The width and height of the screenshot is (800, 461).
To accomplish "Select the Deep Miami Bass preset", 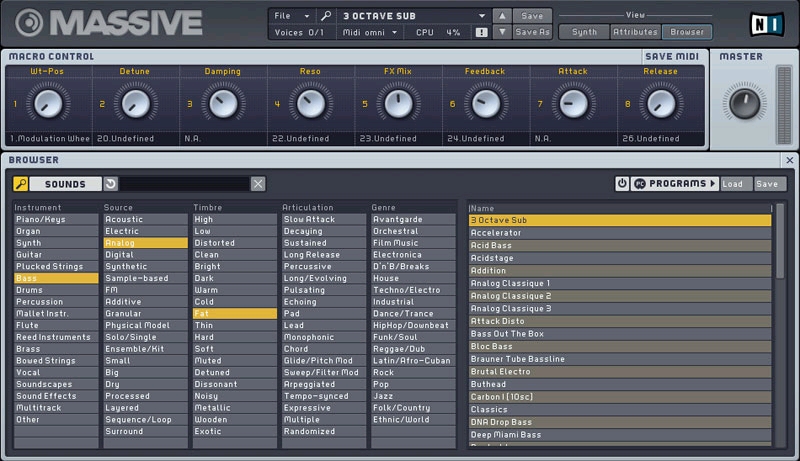I will 620,435.
